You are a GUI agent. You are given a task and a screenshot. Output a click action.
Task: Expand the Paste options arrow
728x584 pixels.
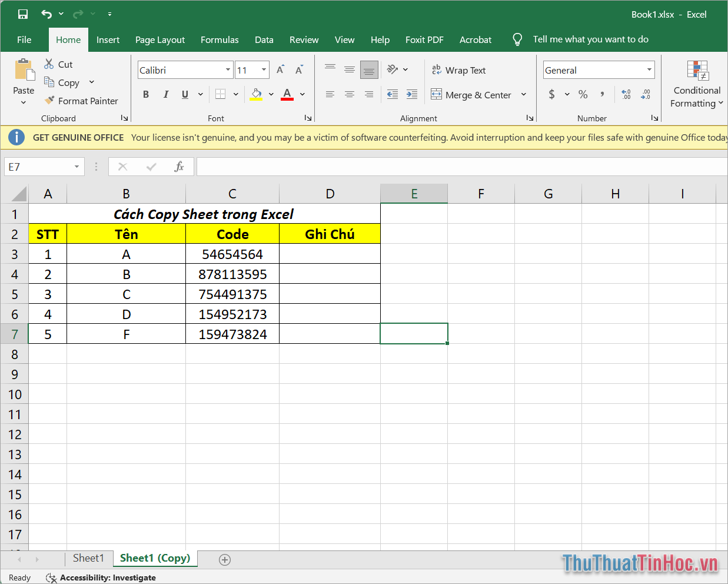(24, 102)
